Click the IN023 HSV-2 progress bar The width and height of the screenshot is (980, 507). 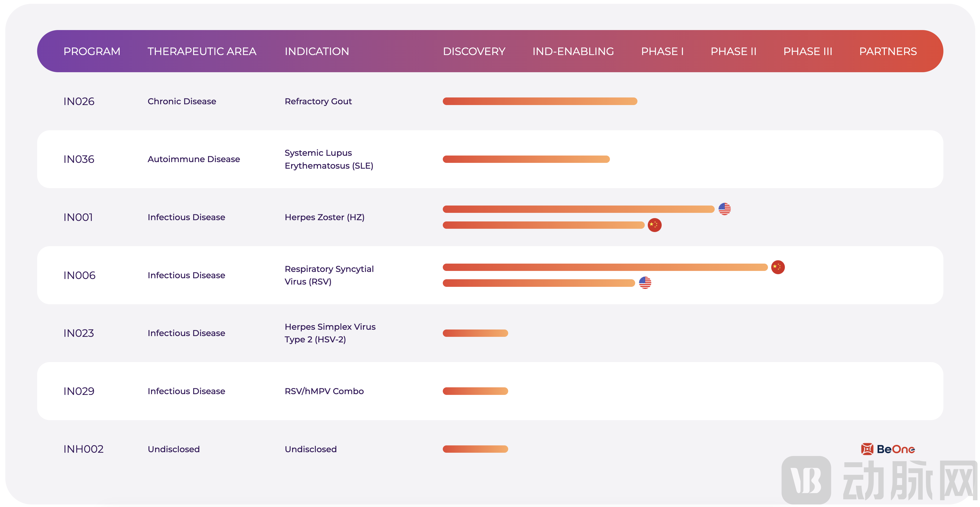coord(475,333)
